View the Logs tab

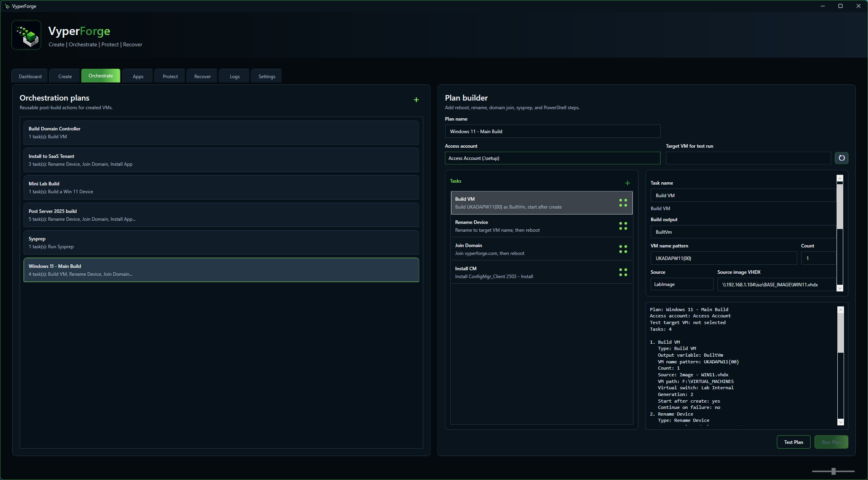235,76
